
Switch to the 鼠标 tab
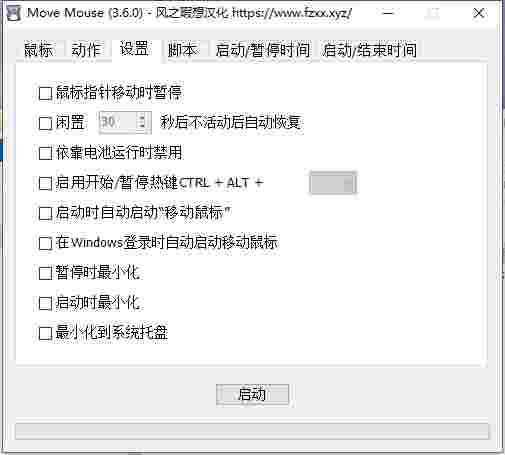(x=39, y=50)
